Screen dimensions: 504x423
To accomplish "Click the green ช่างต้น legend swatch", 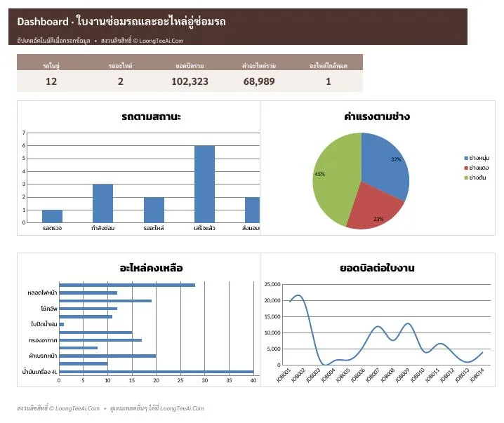I will [466, 177].
